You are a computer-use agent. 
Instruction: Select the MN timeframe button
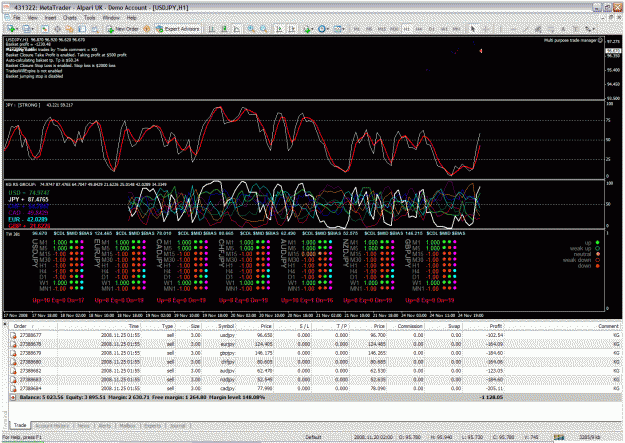[456, 29]
